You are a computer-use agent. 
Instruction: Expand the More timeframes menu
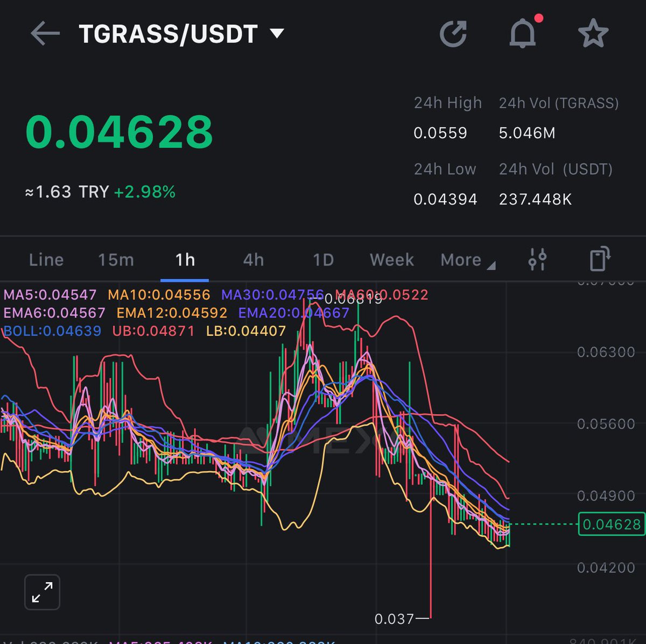click(467, 260)
